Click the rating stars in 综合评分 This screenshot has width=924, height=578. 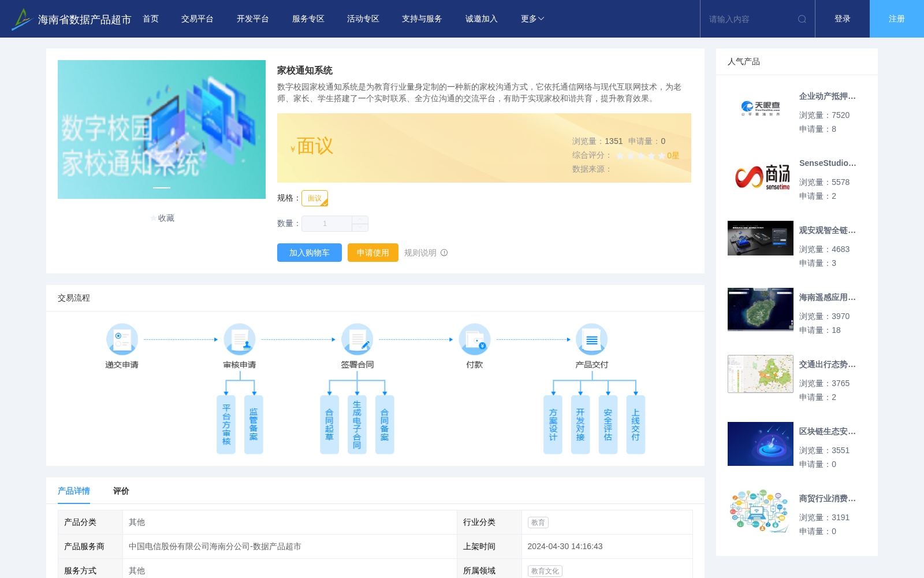pyautogui.click(x=641, y=155)
